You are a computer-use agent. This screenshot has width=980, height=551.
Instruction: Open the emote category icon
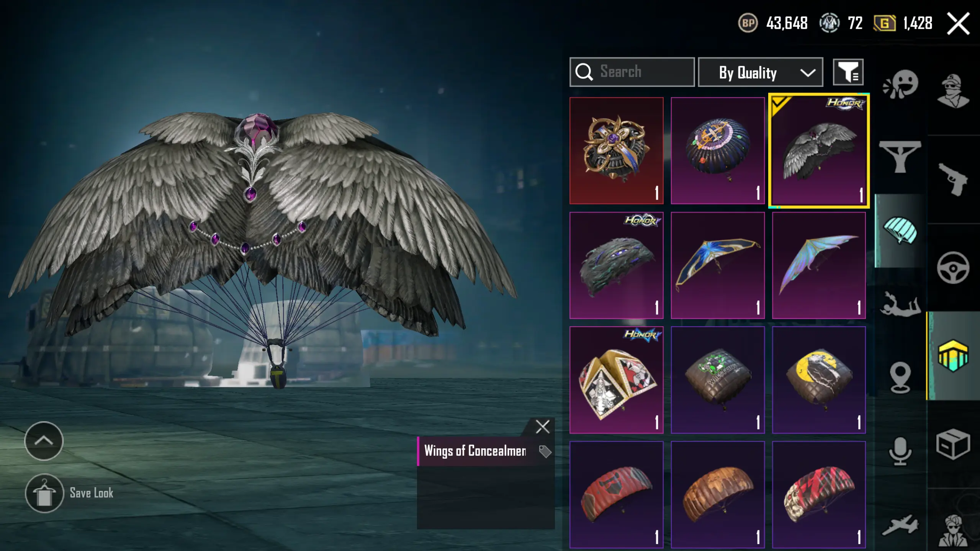pyautogui.click(x=900, y=84)
